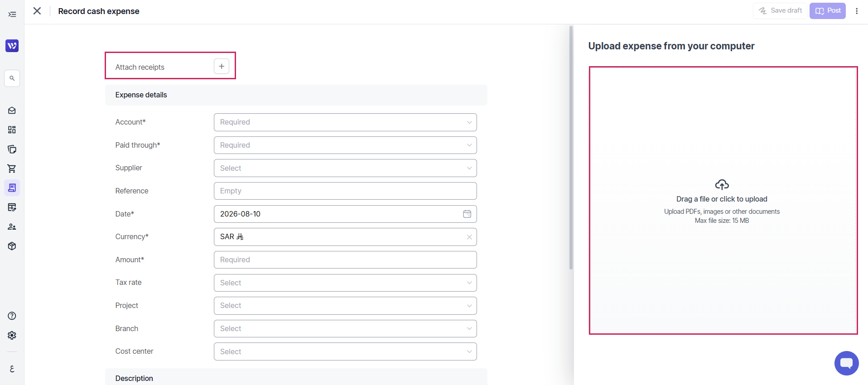Open the contacts people icon in the sidebar
868x385 pixels.
click(12, 227)
